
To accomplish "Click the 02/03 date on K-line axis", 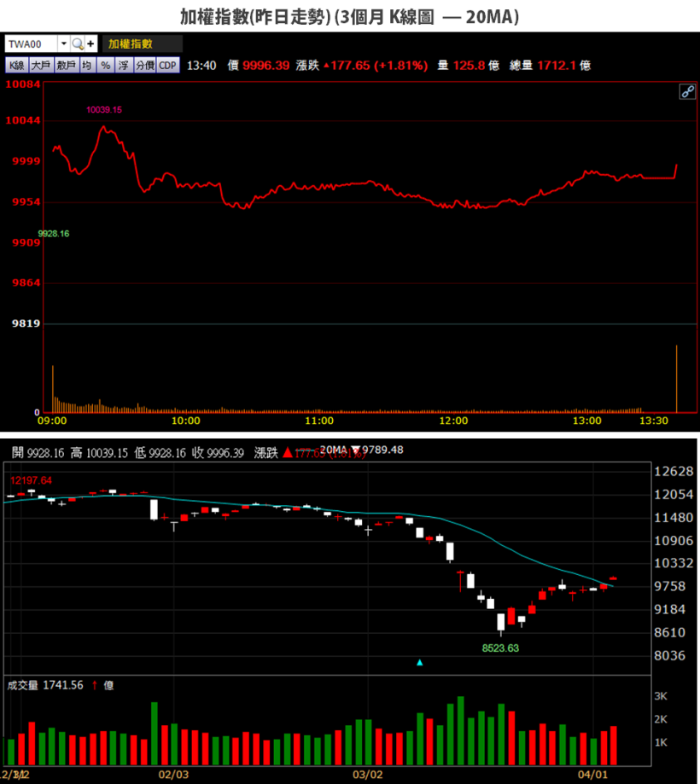I will click(173, 775).
